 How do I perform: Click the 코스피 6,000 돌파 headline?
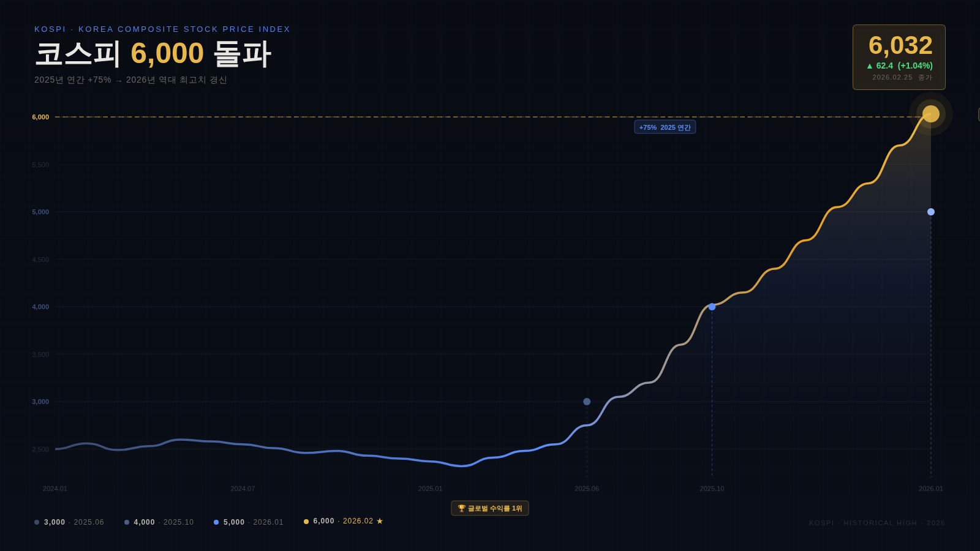(x=153, y=54)
